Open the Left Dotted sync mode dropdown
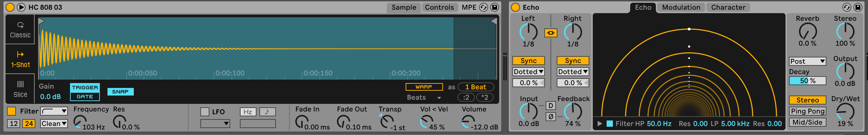868x135 pixels. click(x=528, y=72)
